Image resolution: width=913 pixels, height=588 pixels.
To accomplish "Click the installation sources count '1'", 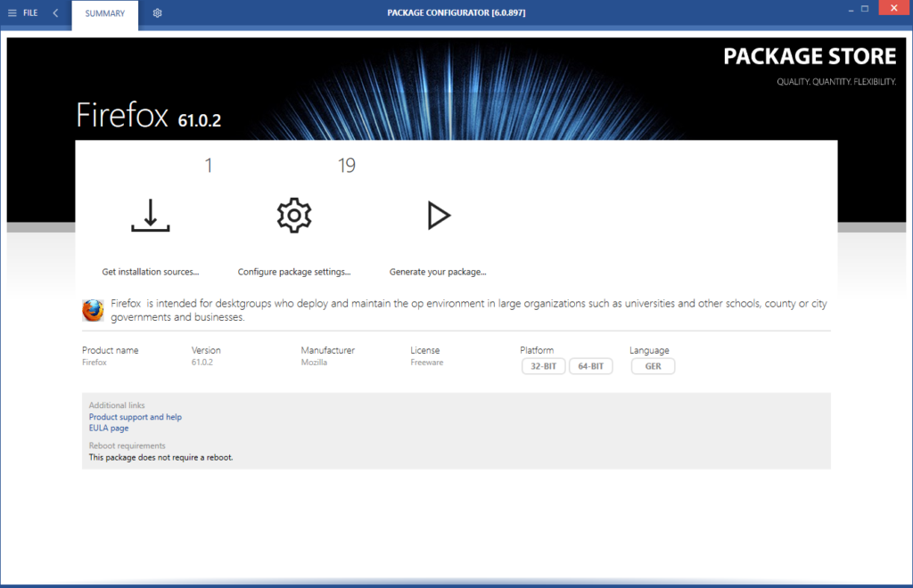I will pos(209,166).
